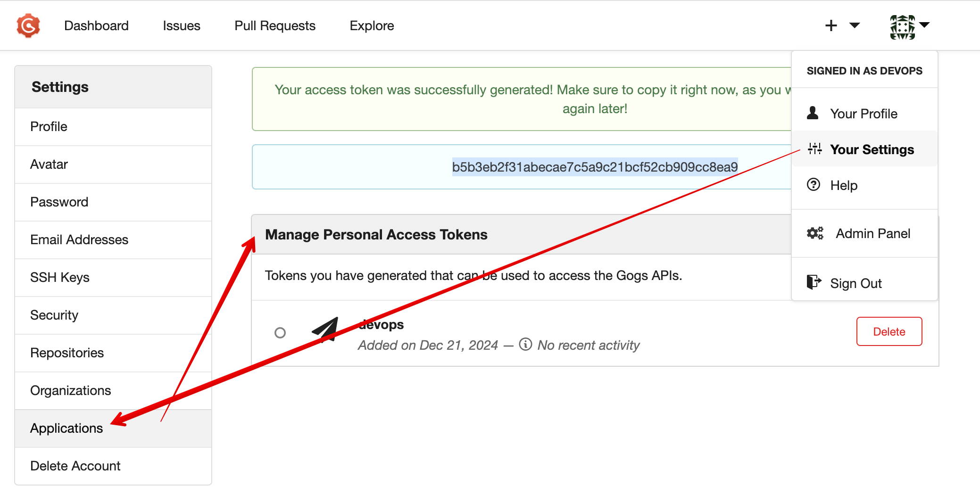The width and height of the screenshot is (980, 494).
Task: Click the gears icon beside Admin Panel
Action: click(815, 233)
